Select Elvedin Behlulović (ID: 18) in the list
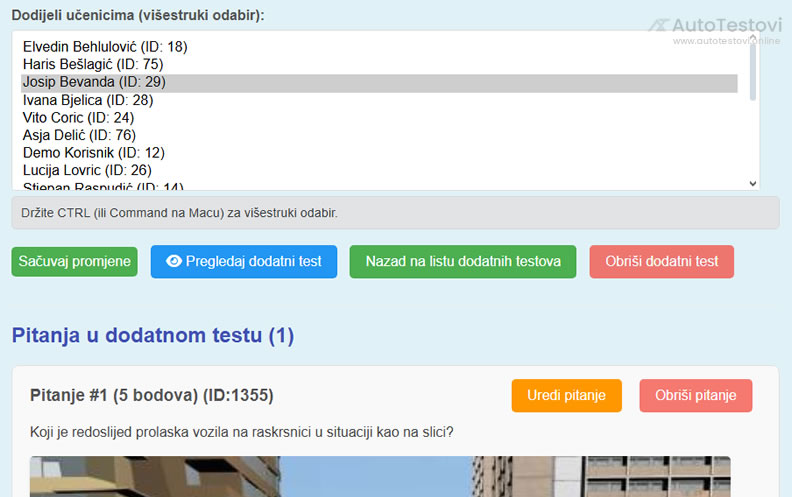792x497 pixels. click(105, 46)
